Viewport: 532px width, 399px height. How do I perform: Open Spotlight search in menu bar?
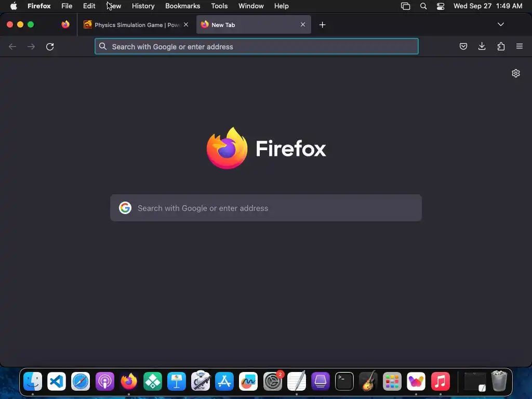[423, 6]
